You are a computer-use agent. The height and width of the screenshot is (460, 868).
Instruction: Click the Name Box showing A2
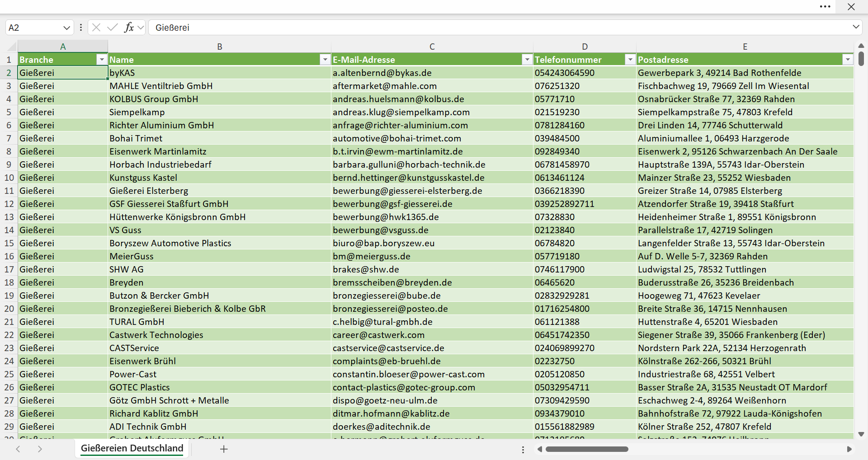point(34,28)
